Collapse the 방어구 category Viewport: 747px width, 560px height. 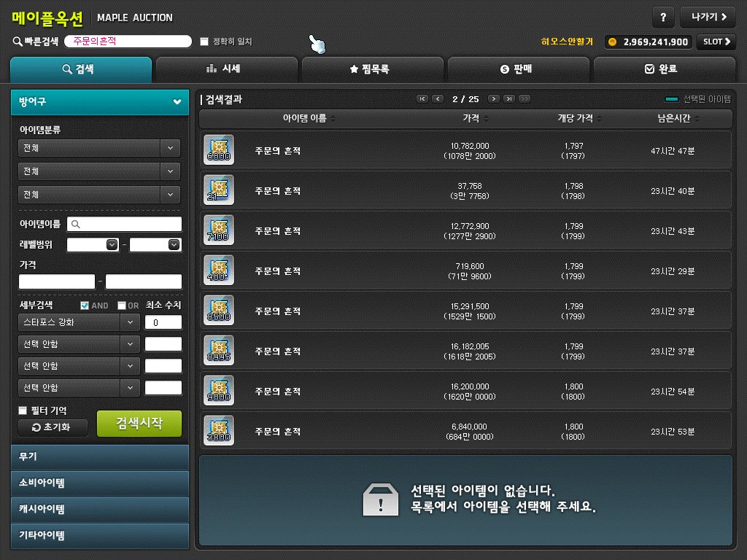point(100,101)
